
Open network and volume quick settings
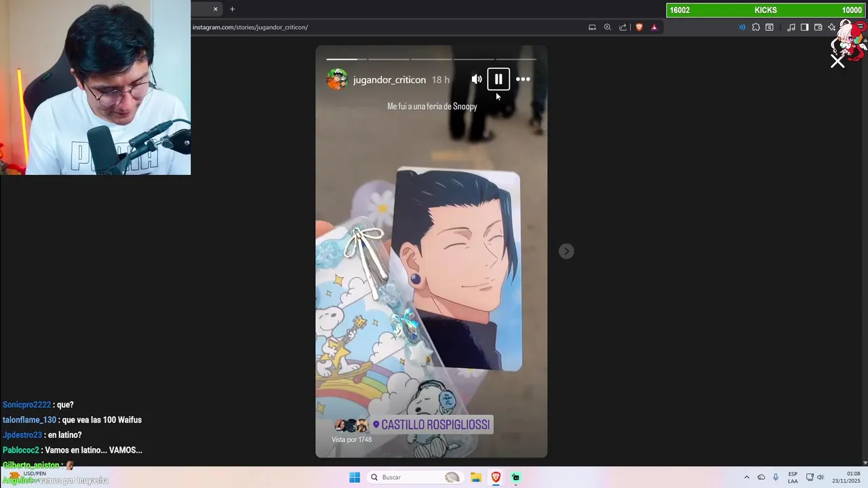815,477
